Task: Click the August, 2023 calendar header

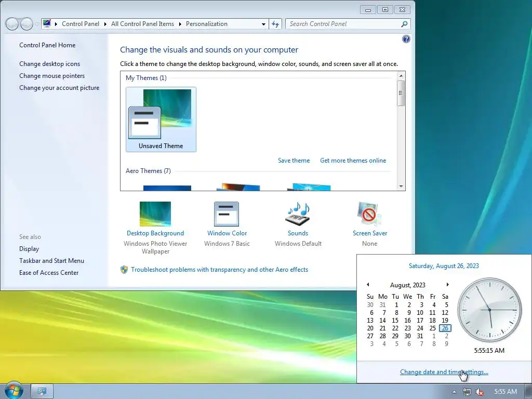Action: click(x=407, y=285)
